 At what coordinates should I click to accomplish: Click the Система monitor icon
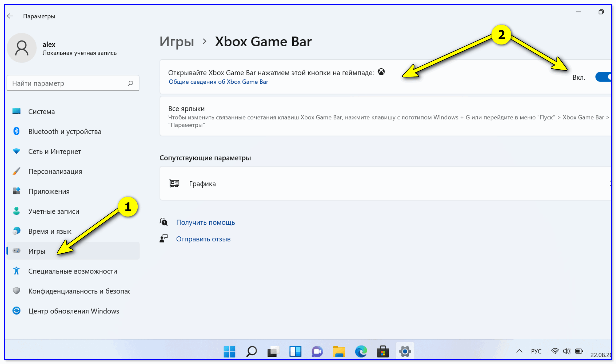pyautogui.click(x=17, y=111)
